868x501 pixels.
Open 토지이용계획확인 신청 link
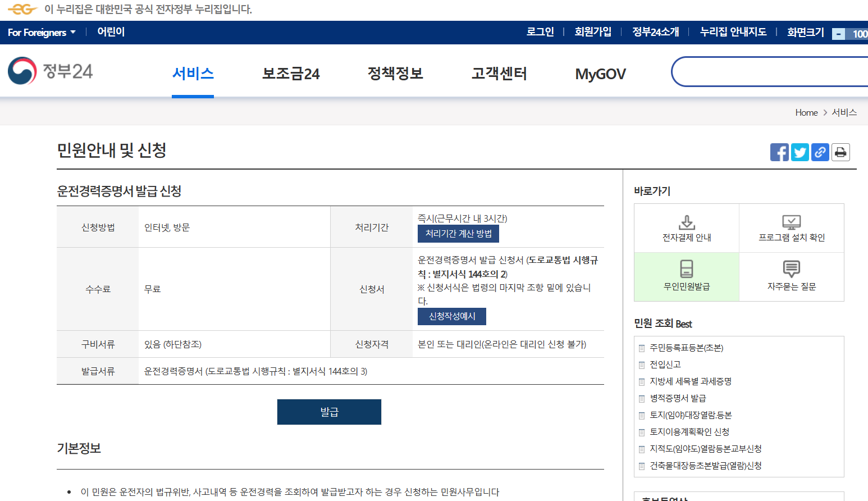689,432
